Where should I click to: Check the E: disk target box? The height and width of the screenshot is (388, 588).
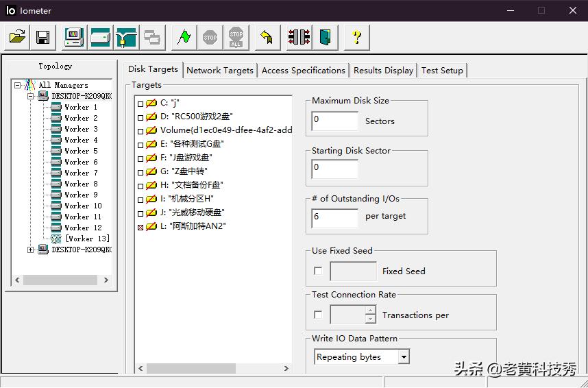140,145
